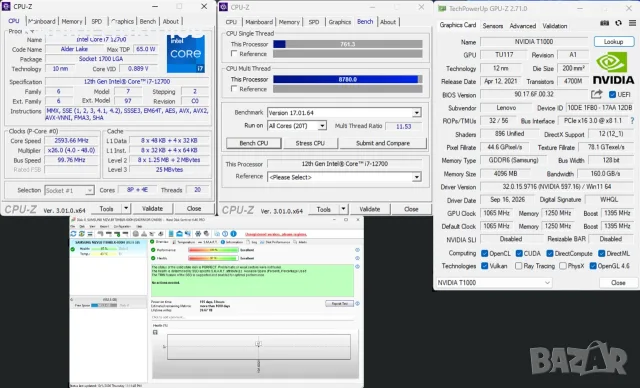640x388 pixels.
Task: Open the Reference Please Select dropdown
Action: 416,177
